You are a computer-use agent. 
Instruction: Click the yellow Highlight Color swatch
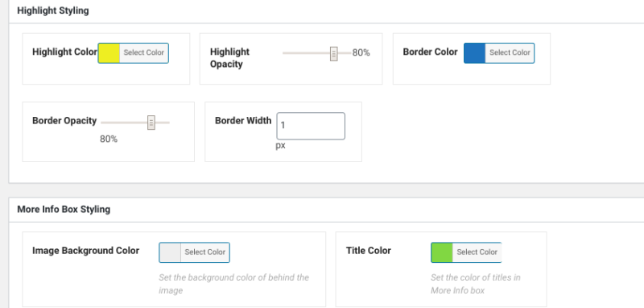(x=109, y=53)
